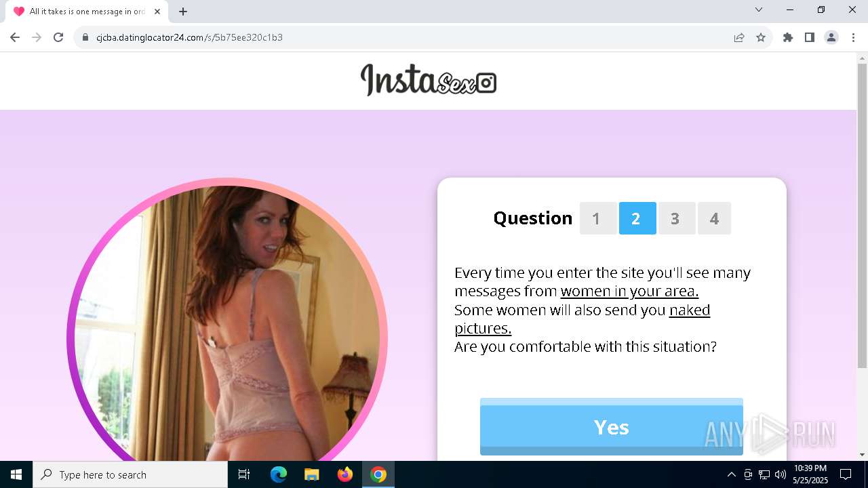This screenshot has width=868, height=488.
Task: Open the network tray icon
Action: pyautogui.click(x=764, y=474)
